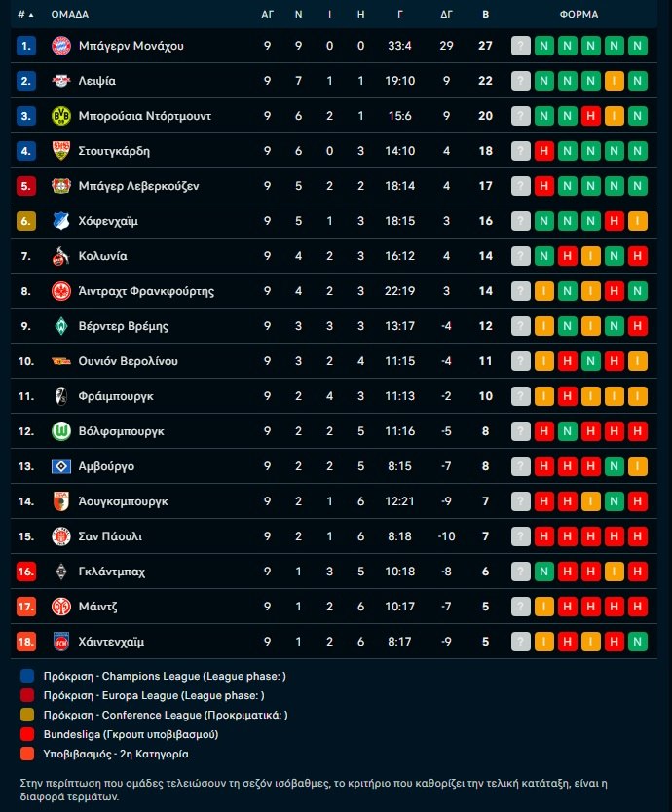The height and width of the screenshot is (812, 672).
Task: Click the Werder Bremen green diamond logo
Action: (61, 326)
